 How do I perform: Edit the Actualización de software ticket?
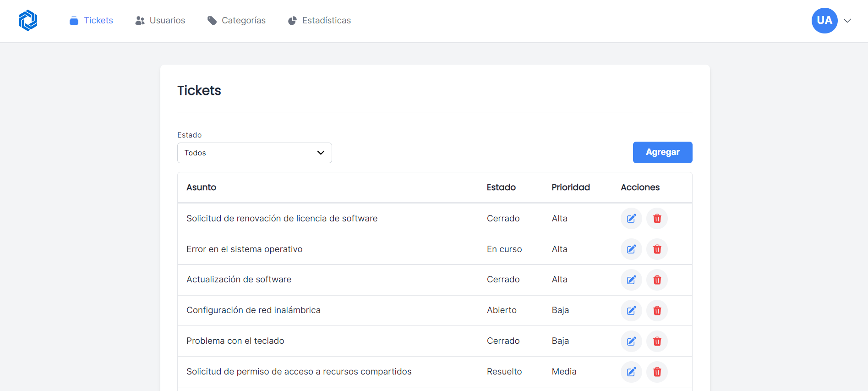point(631,280)
